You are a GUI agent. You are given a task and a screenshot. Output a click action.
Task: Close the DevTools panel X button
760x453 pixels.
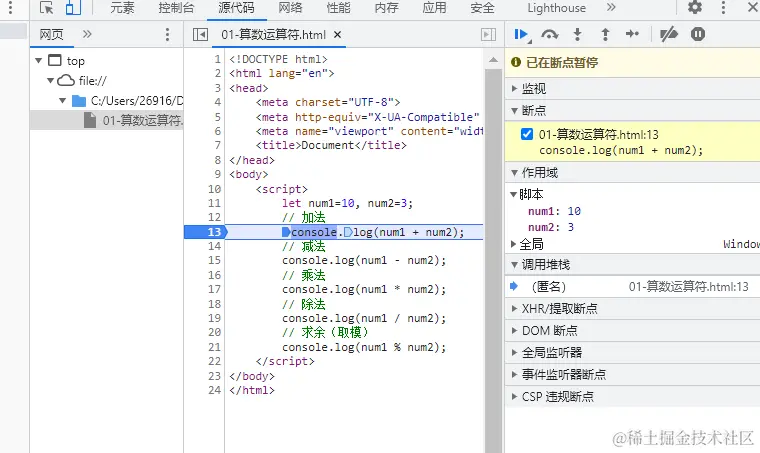(753, 7)
